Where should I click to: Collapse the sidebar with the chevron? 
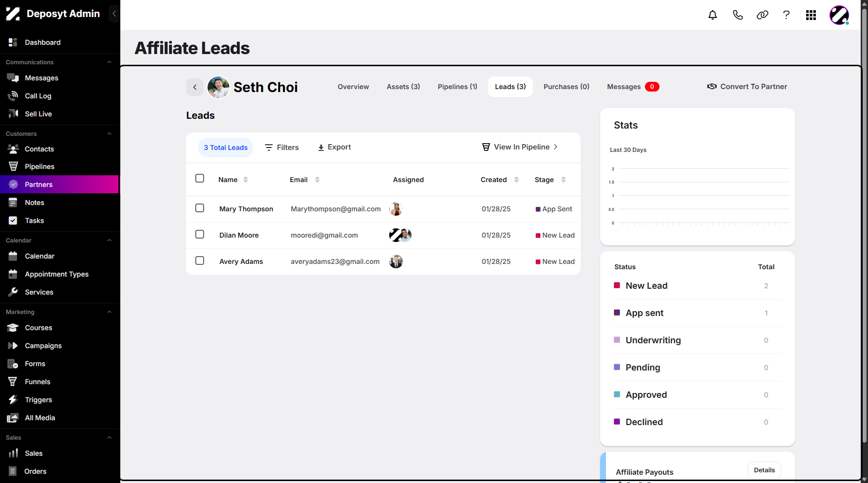(x=114, y=14)
